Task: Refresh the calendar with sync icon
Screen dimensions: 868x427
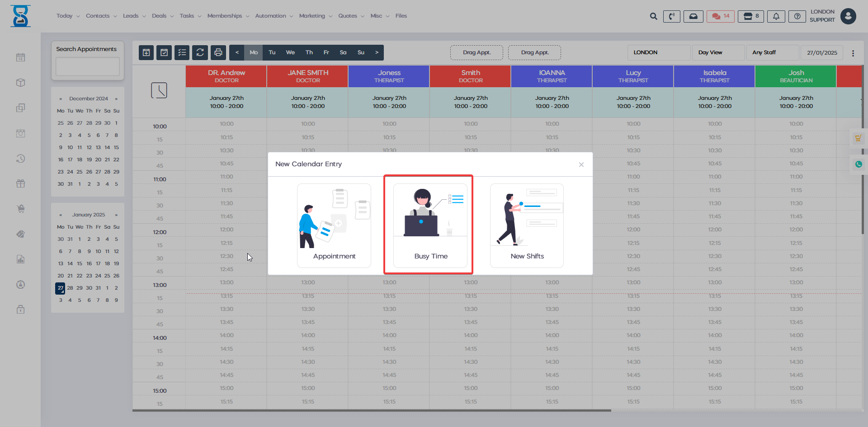Action: click(200, 52)
